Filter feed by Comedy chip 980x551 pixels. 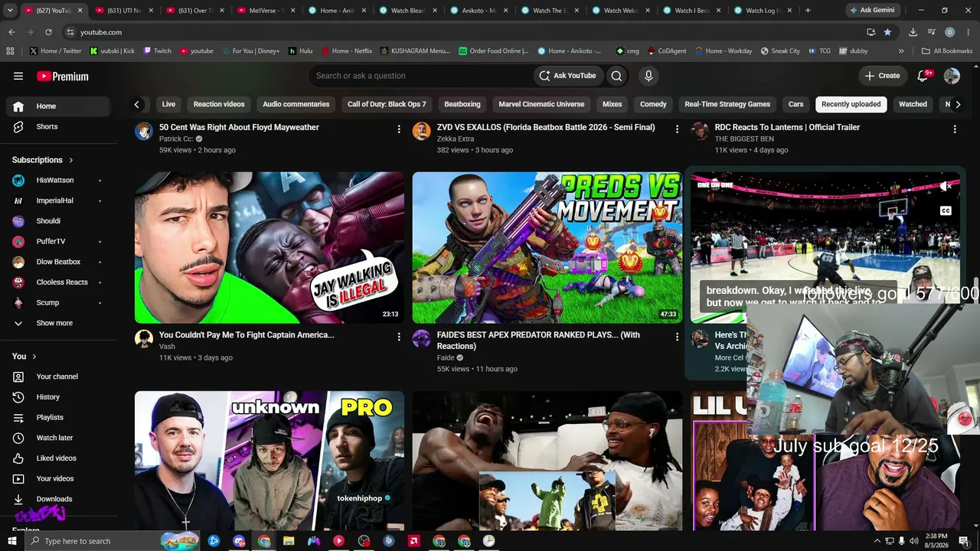(x=653, y=104)
